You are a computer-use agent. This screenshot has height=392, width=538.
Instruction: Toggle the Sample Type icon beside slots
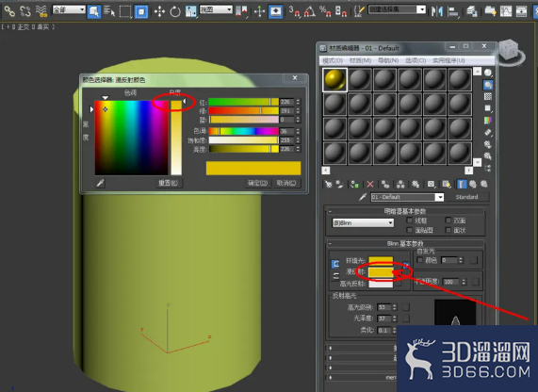coord(487,73)
